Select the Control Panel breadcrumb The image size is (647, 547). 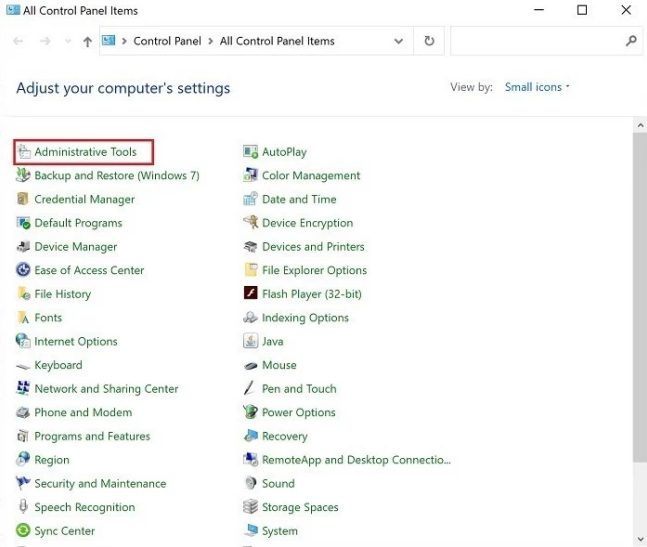(168, 41)
